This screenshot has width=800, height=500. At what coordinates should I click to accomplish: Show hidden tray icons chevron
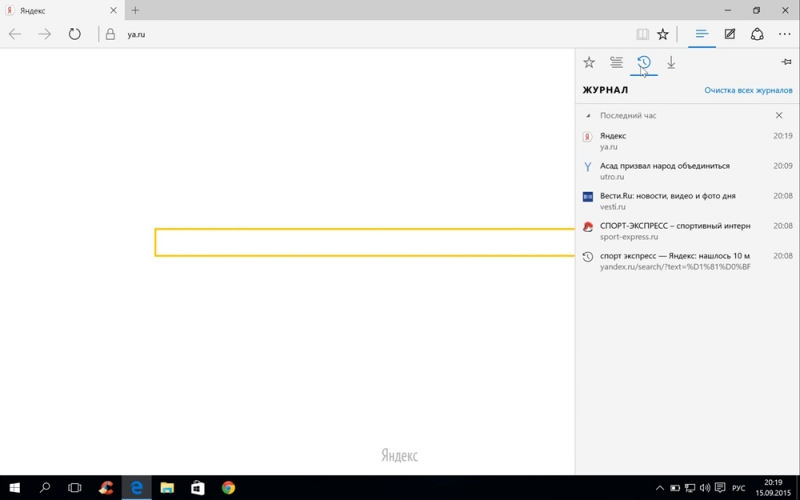[659, 488]
